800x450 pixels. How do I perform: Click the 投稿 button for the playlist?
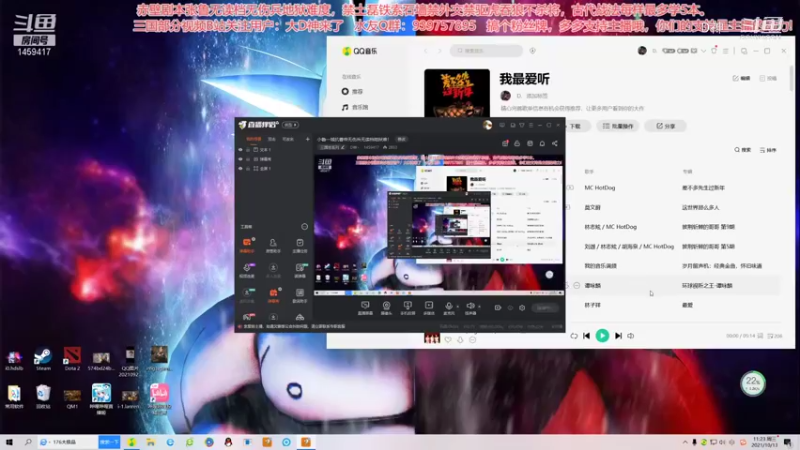pos(768,78)
